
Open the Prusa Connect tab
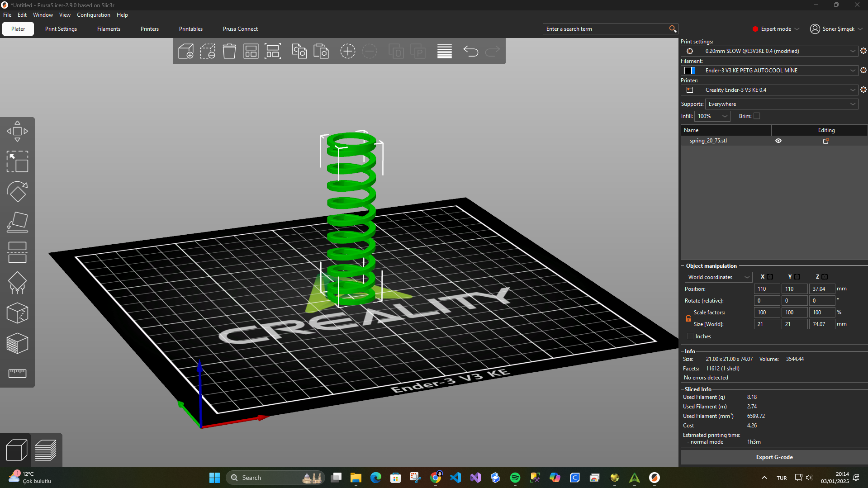point(240,29)
